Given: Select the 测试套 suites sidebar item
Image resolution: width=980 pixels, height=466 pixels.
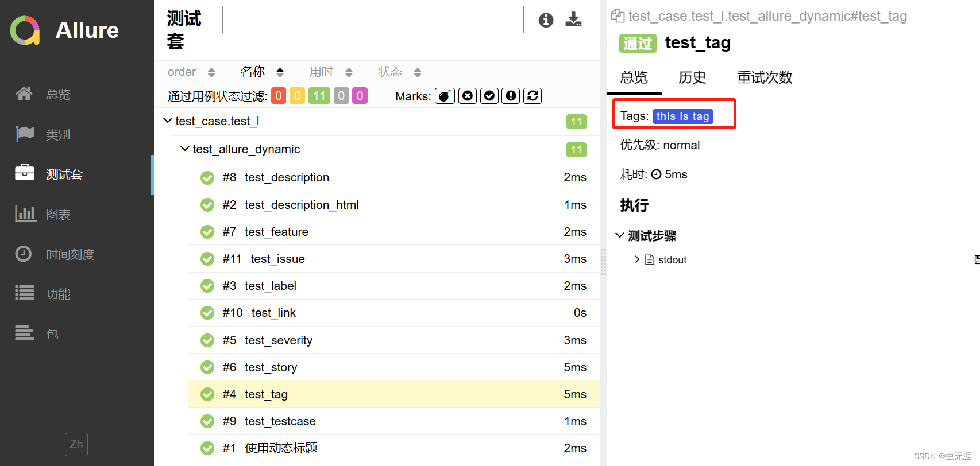Looking at the screenshot, I should coord(77,174).
